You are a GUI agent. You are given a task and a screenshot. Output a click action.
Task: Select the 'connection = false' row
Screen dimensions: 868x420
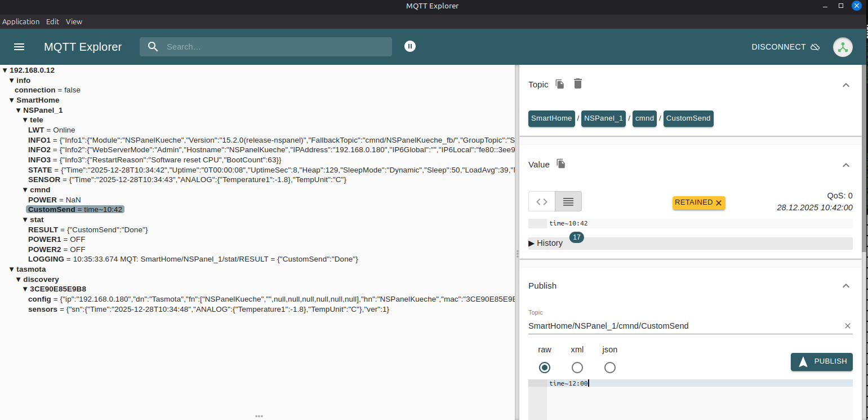[47, 90]
